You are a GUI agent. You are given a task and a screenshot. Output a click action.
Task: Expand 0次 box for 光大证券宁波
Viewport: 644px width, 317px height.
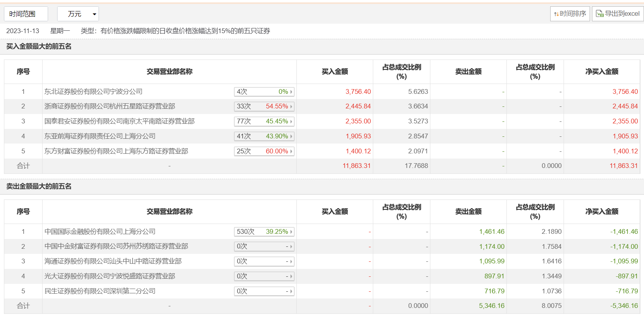tap(264, 276)
